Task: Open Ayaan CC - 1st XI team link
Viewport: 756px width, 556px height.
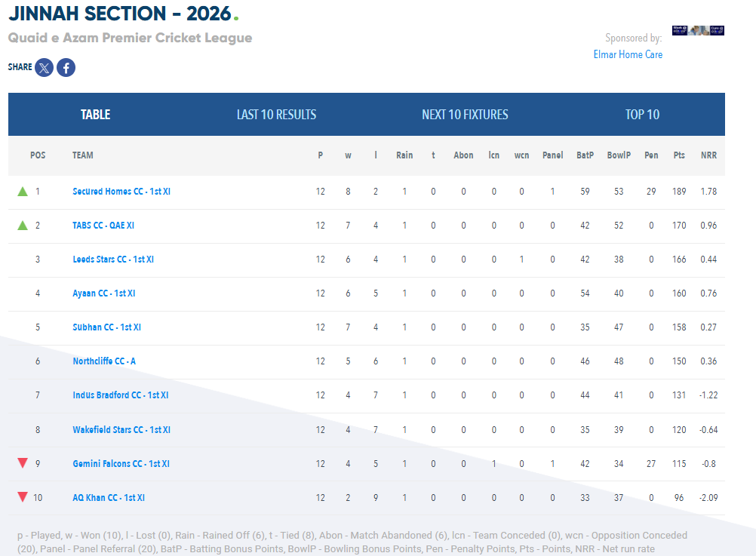Action: 103,293
